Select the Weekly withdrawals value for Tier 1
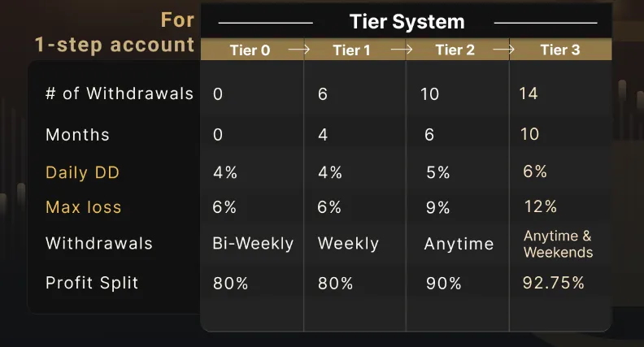 click(x=348, y=244)
